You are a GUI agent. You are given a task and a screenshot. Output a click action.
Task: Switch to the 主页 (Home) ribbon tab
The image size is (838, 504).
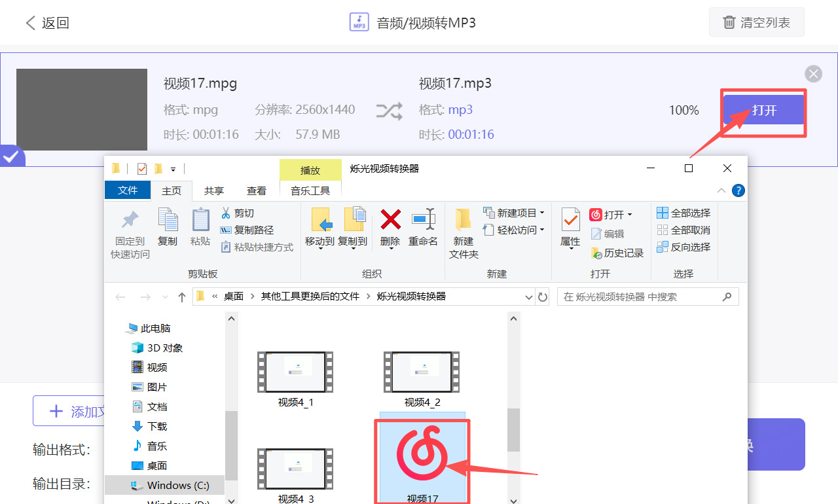coord(172,190)
